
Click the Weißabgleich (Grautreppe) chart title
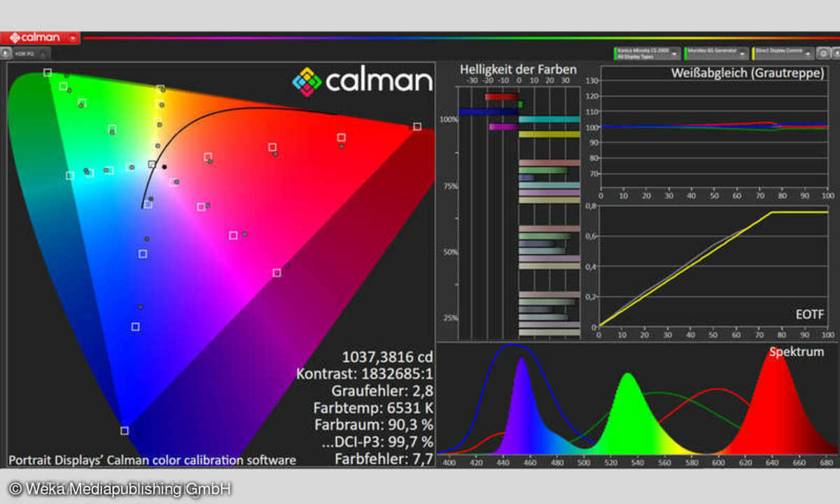tap(748, 73)
